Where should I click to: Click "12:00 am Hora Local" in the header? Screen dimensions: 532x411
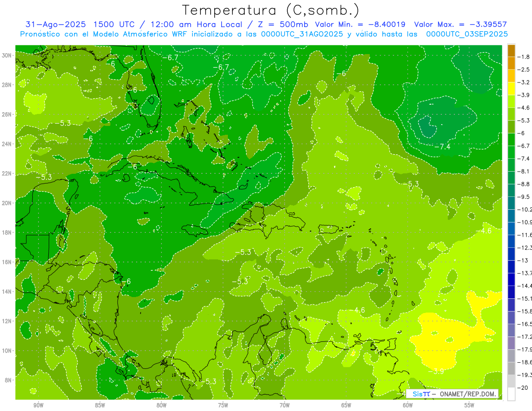[x=196, y=24]
